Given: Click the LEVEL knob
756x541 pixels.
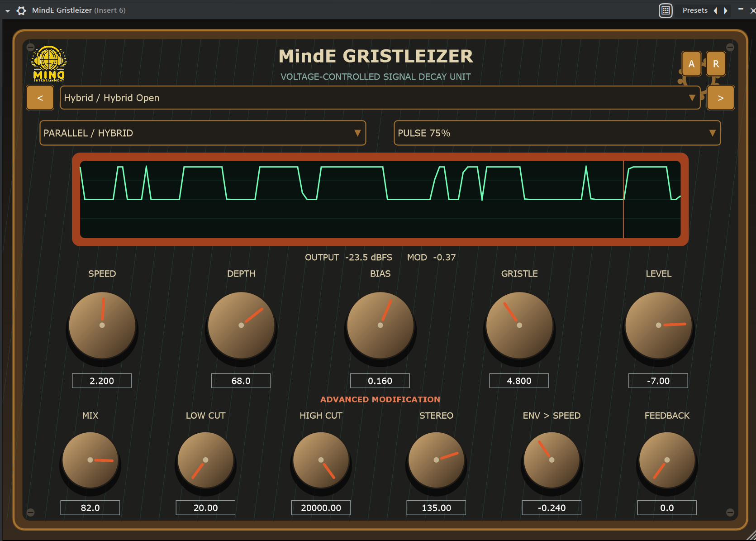Looking at the screenshot, I should pos(659,326).
